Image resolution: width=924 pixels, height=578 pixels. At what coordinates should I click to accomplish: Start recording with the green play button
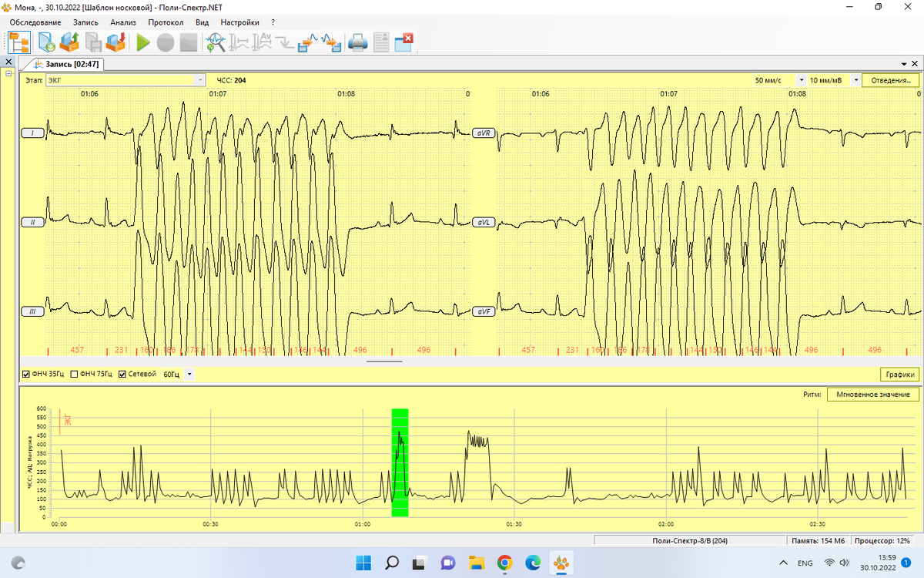click(x=143, y=42)
